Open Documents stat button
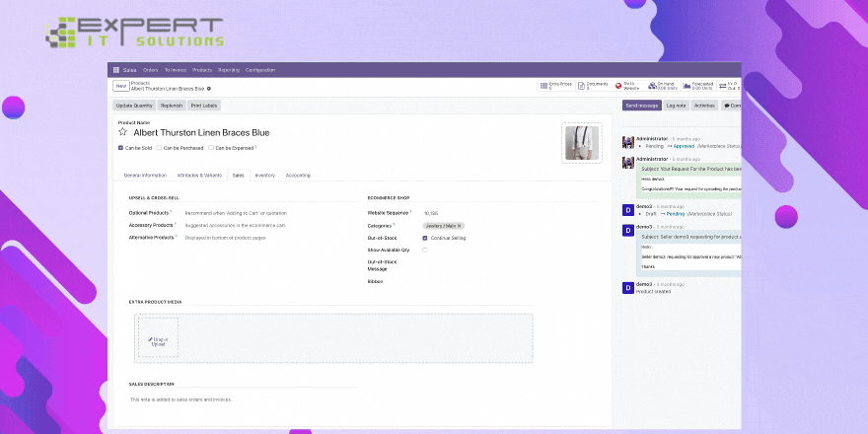The height and width of the screenshot is (434, 868). 596,86
